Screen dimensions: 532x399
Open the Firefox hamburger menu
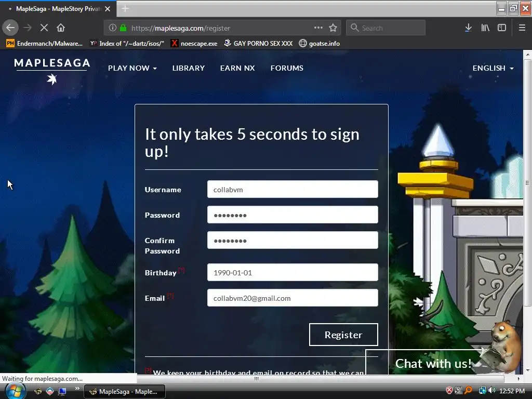[x=522, y=28]
